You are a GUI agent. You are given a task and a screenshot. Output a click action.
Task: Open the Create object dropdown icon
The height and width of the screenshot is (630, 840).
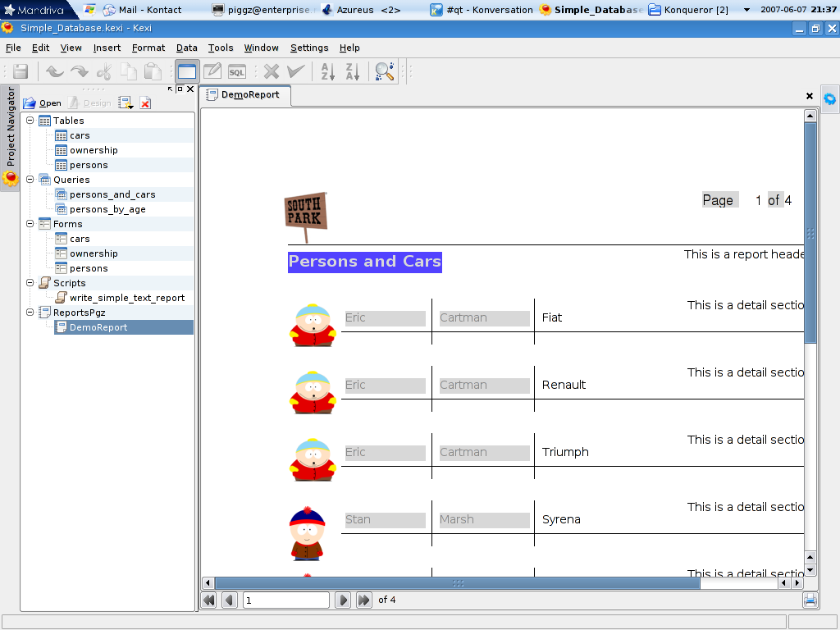126,103
